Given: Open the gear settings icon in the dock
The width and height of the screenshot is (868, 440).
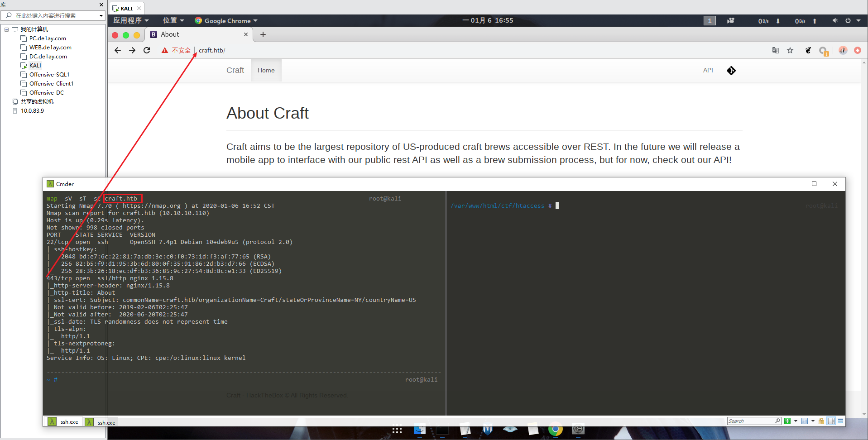Looking at the screenshot, I should point(578,429).
